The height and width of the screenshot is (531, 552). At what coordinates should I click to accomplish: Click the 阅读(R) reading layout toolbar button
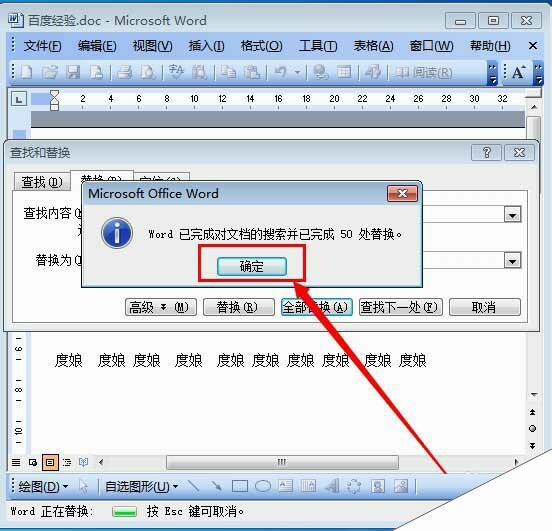[424, 73]
